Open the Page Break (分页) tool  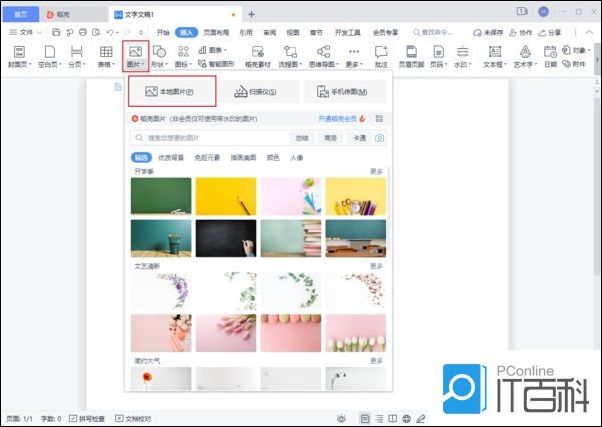pos(77,57)
